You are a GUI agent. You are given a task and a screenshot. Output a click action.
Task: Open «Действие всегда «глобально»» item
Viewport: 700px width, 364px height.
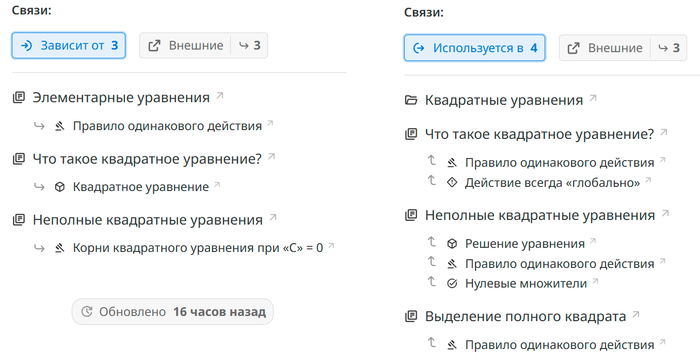552,183
